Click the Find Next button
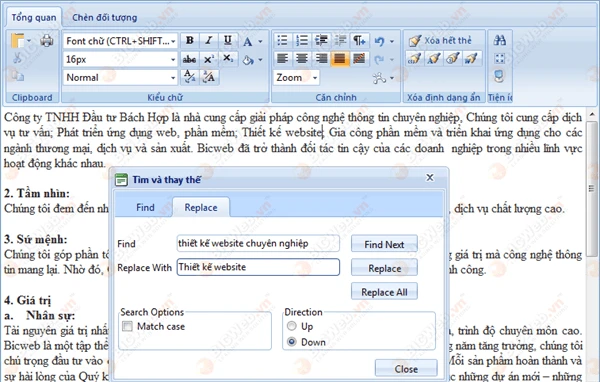Viewport: 600px width, 382px height. tap(384, 244)
